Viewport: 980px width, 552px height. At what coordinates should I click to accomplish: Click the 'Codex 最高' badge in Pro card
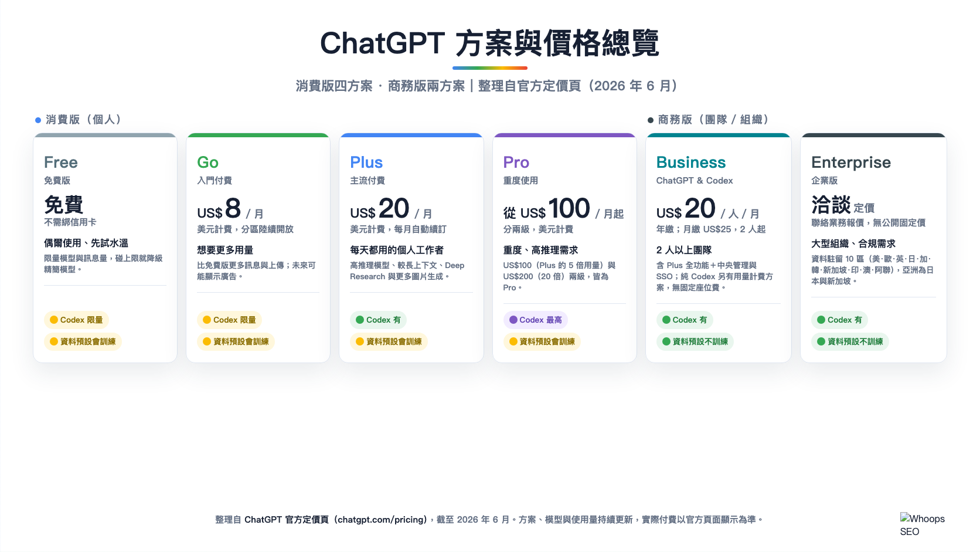pos(535,320)
